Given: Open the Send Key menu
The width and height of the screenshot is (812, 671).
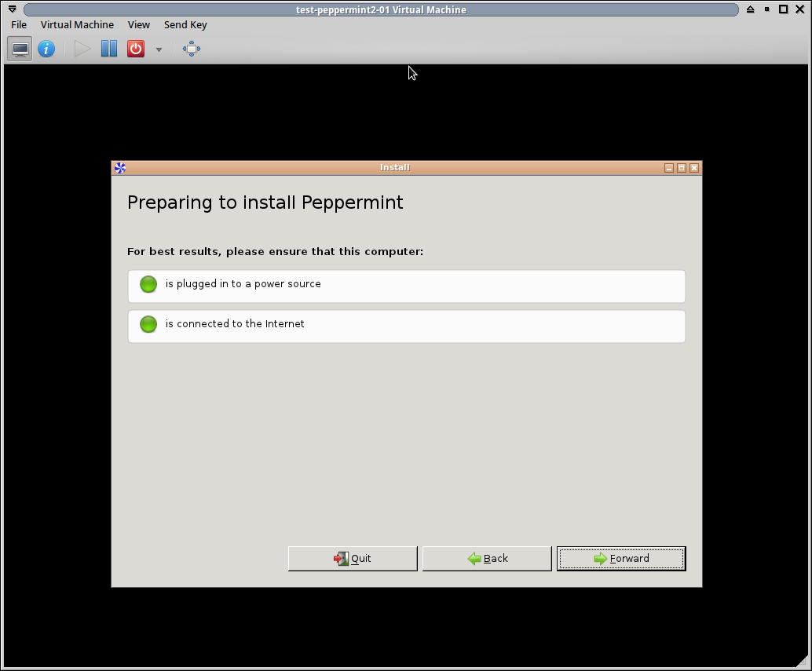Looking at the screenshot, I should (x=185, y=25).
